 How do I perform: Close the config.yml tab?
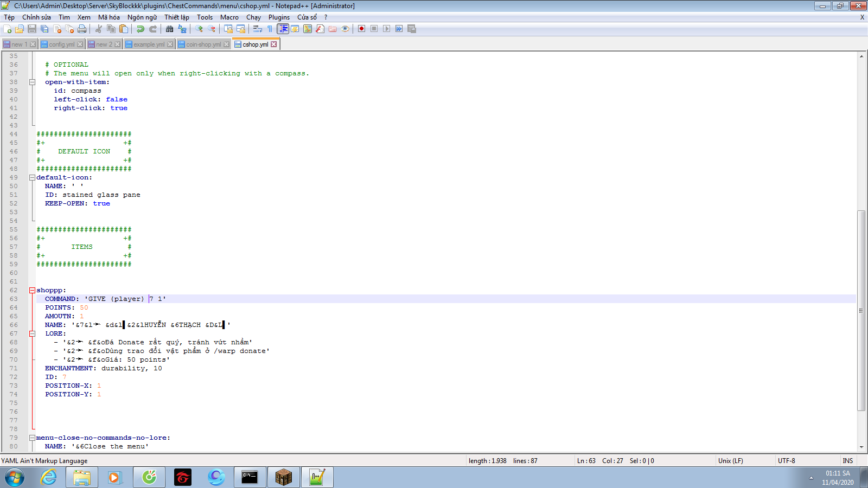click(80, 44)
